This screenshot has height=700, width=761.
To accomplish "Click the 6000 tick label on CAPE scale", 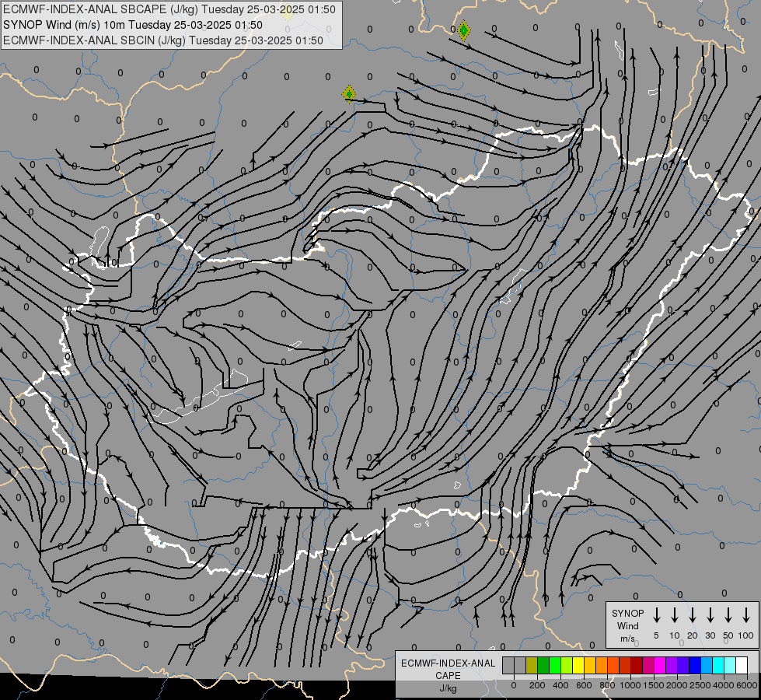I will click(x=747, y=685).
